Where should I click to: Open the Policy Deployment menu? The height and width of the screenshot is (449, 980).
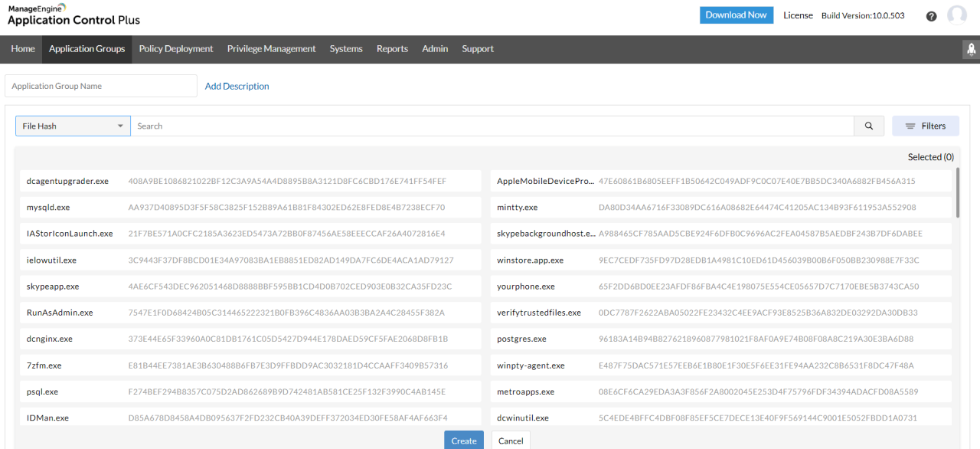pos(175,48)
